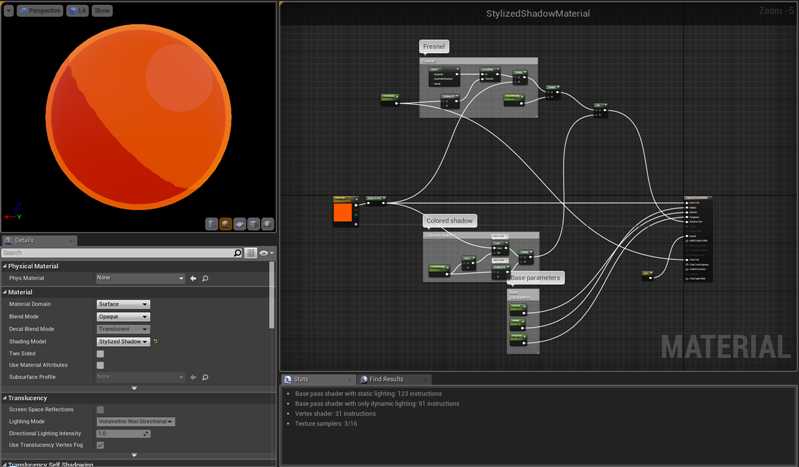Toggle the Screen Space Reflections checkbox
Screen dimensions: 799x467
(100, 410)
